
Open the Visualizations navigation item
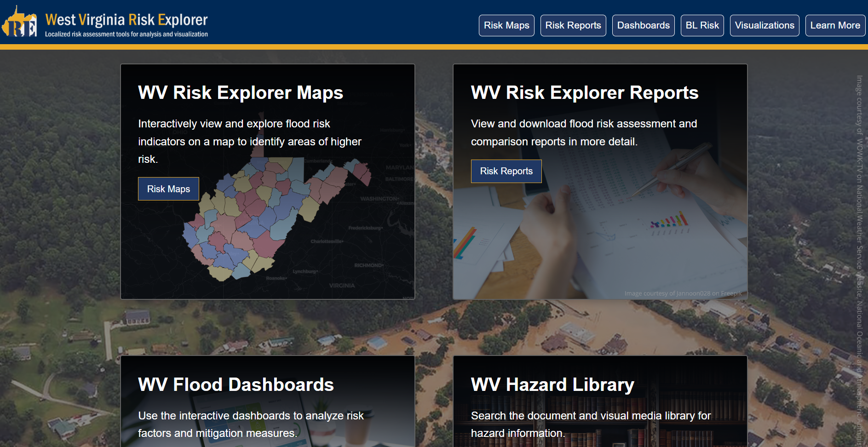coord(765,25)
